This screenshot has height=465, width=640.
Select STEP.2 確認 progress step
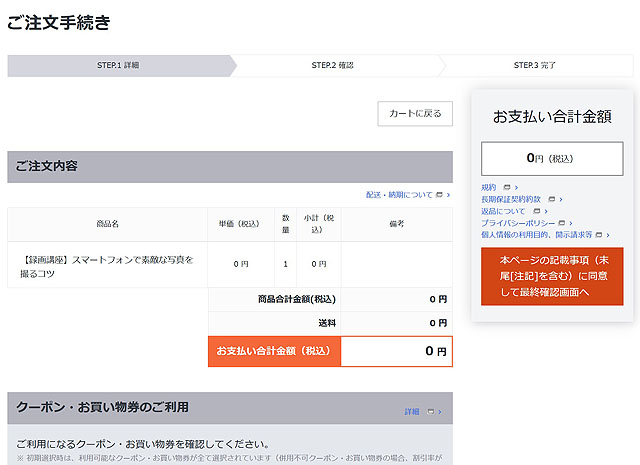pos(332,66)
